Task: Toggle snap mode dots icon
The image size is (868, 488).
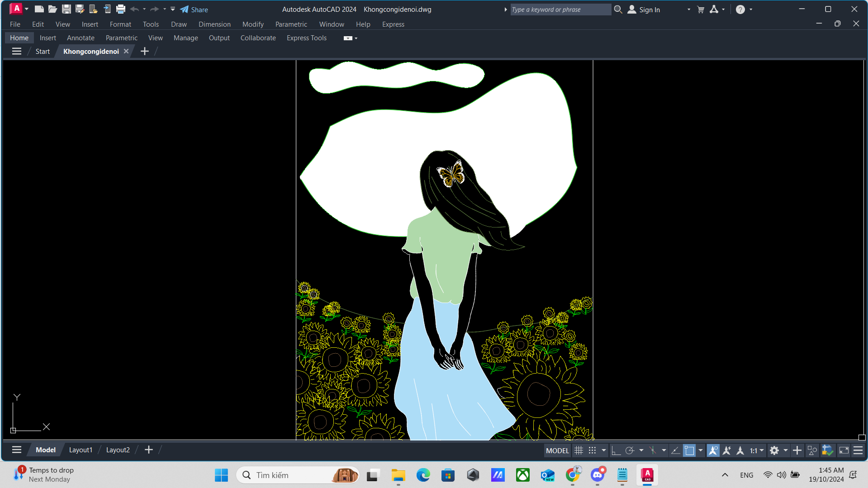Action: (592, 450)
